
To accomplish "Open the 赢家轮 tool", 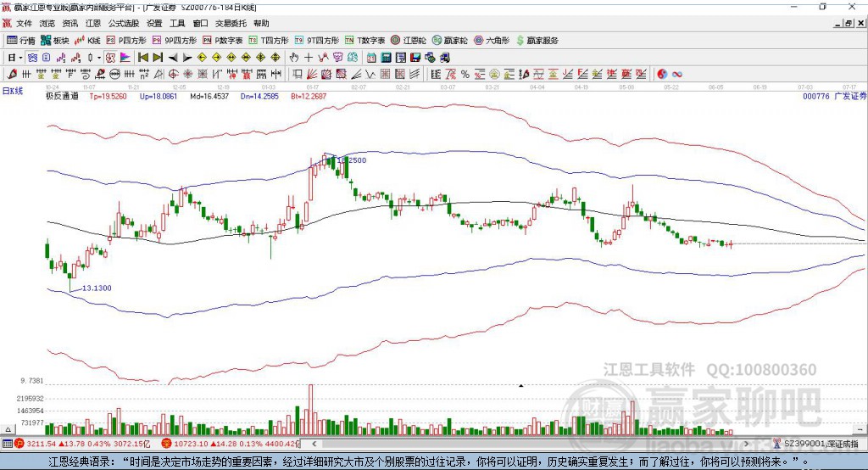I will (x=450, y=41).
